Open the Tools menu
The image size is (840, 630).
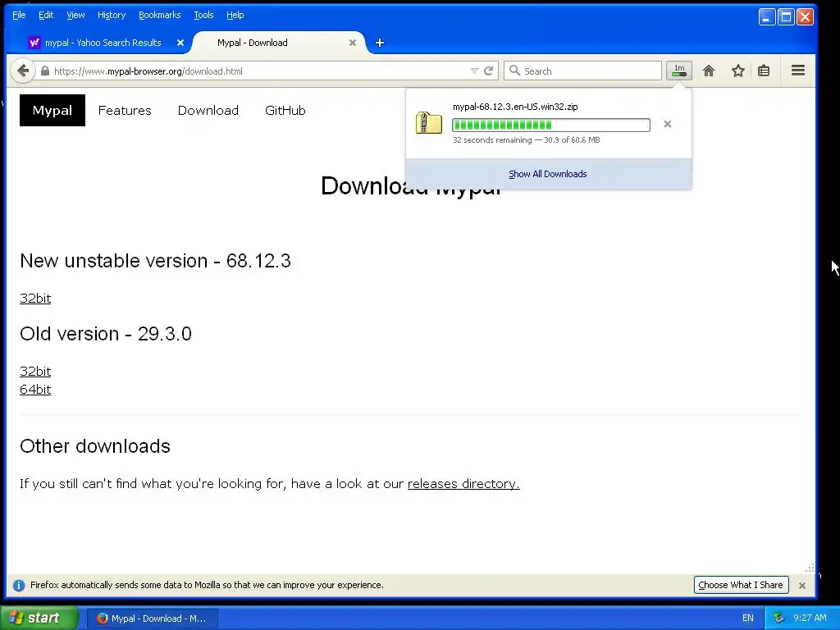click(x=203, y=15)
